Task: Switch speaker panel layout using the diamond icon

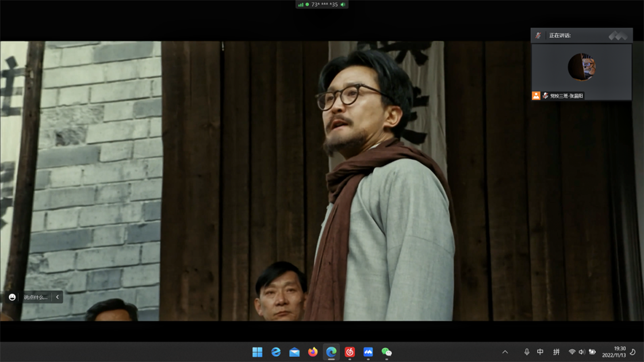Action: (618, 36)
